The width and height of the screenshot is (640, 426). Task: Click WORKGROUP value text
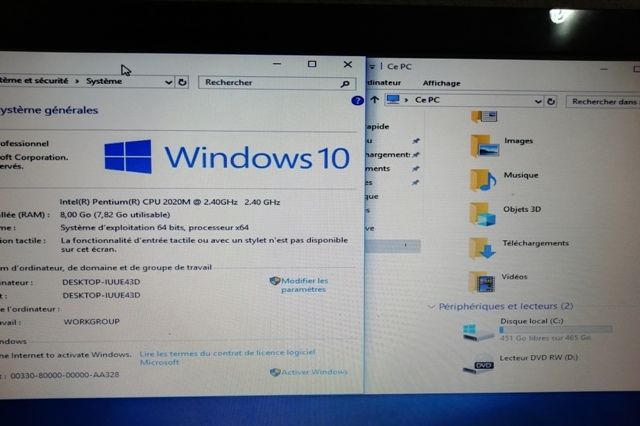(91, 322)
